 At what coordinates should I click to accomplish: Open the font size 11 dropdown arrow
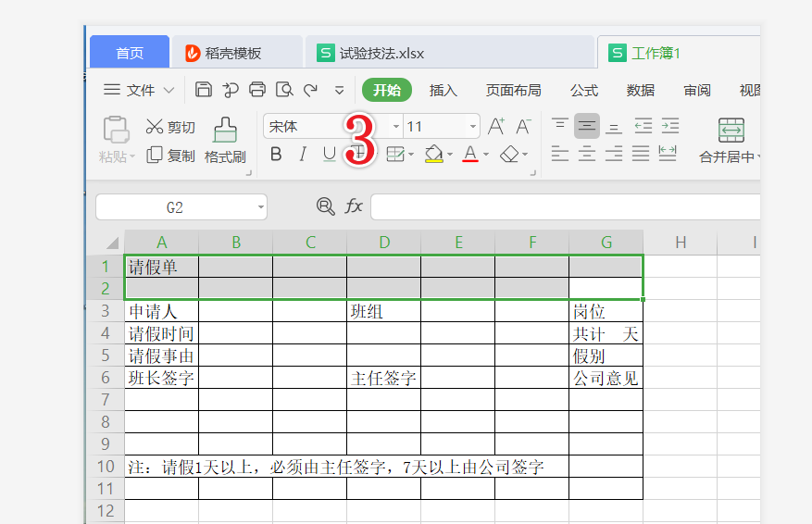point(472,126)
